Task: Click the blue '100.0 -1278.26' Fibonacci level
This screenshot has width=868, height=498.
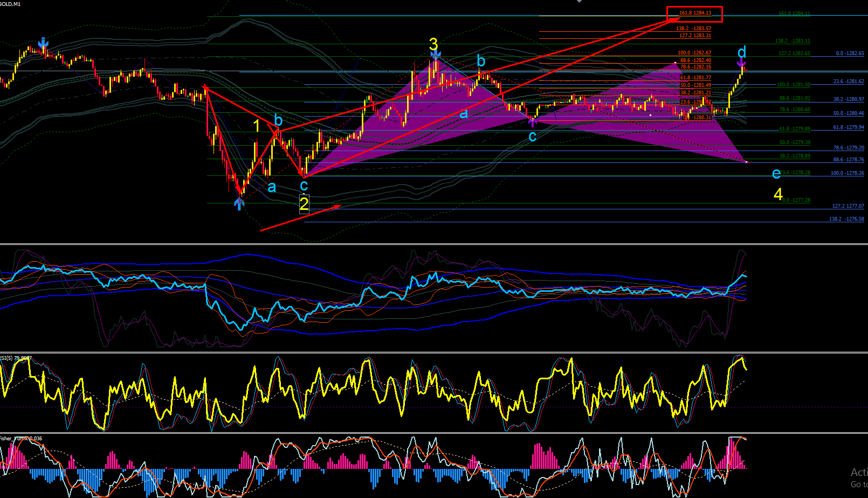Action: pyautogui.click(x=847, y=173)
